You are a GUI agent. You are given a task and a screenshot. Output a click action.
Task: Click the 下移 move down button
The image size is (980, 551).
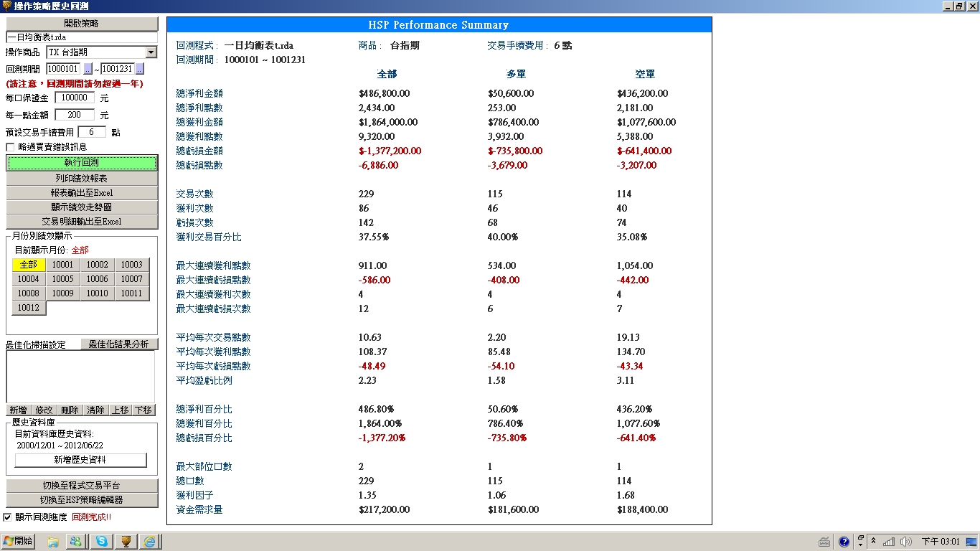143,410
